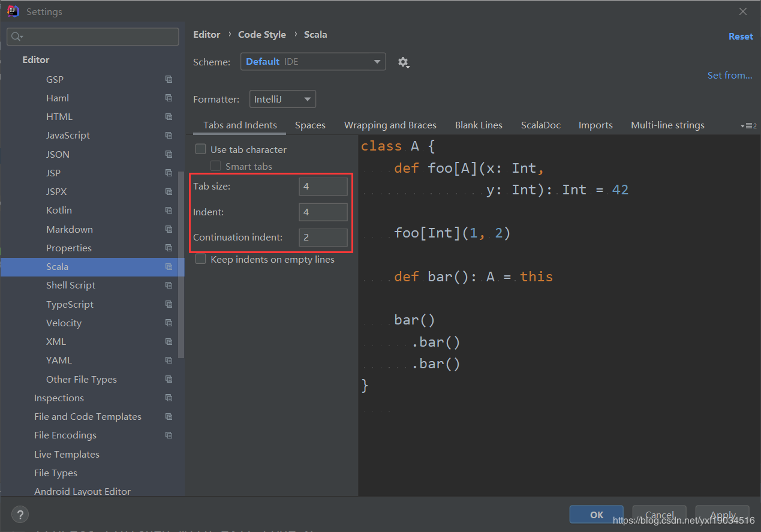Enable the Use tab character checkbox
Screen dimensions: 761x532
point(200,149)
